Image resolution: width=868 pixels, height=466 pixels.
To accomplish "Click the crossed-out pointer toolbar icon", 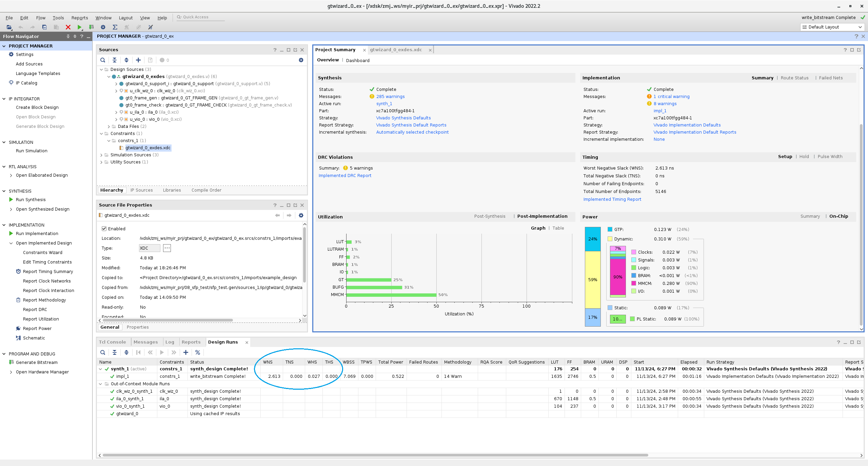I will coord(151,27).
